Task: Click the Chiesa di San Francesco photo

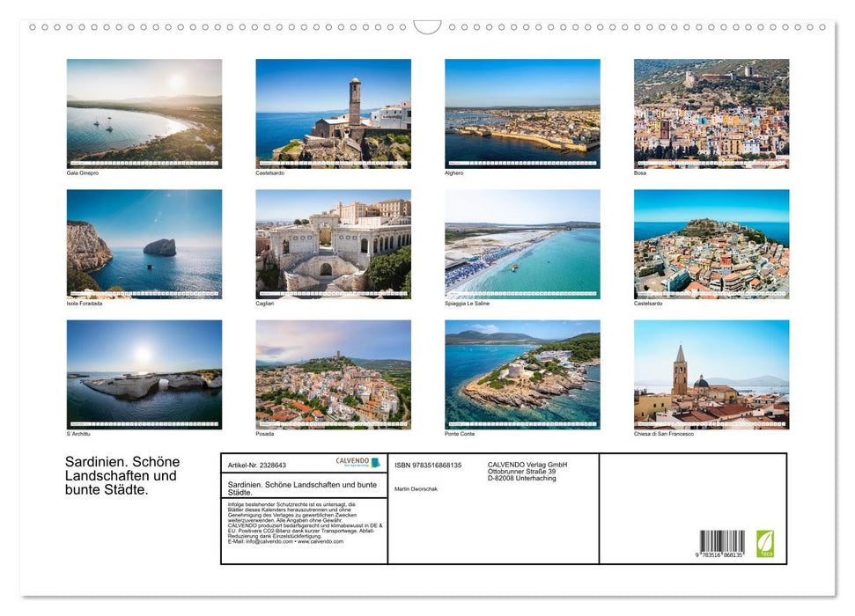Action: (x=711, y=375)
